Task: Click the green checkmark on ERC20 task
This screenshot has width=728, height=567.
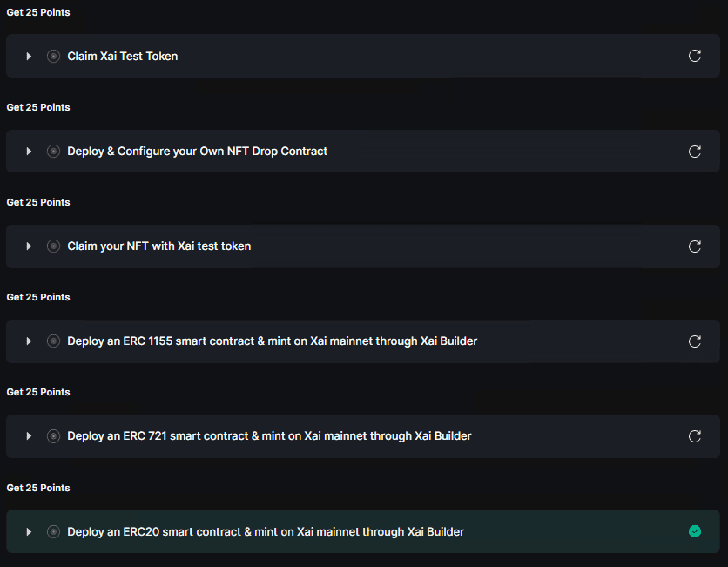Action: (x=695, y=531)
